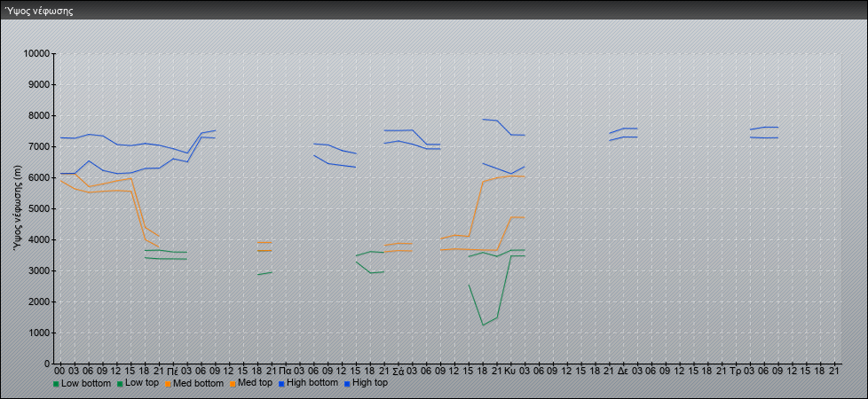
Task: Click the 'Ύψος νέφωσης' panel title
Action: click(x=39, y=11)
